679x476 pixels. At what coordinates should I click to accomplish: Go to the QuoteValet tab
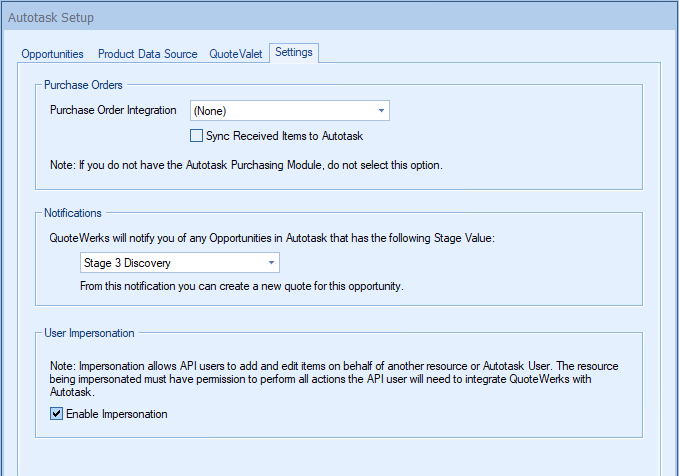(x=236, y=54)
